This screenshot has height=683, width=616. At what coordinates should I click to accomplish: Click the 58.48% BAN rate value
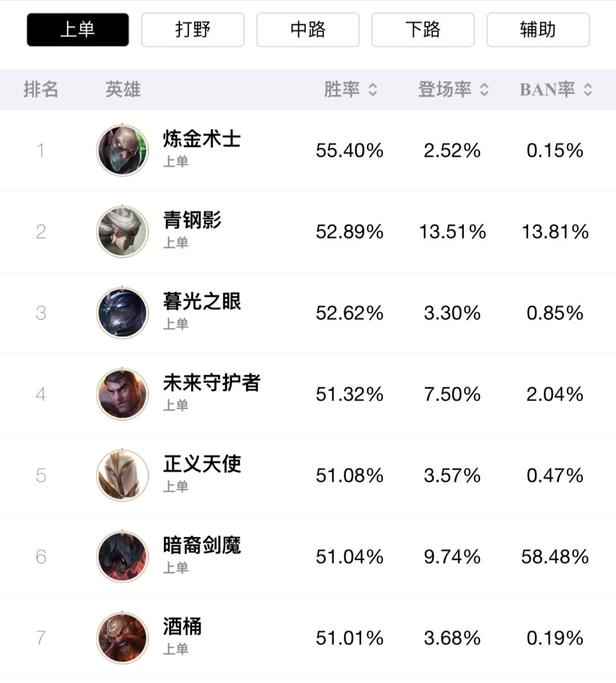point(554,556)
